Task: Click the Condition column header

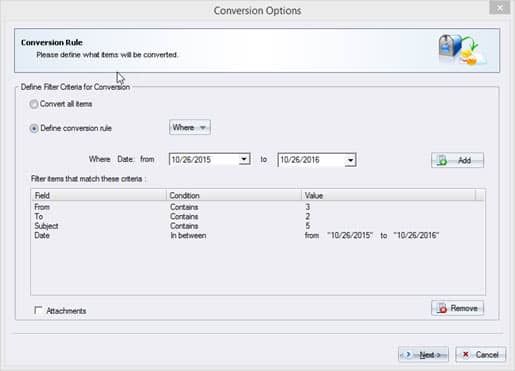Action: tap(234, 195)
